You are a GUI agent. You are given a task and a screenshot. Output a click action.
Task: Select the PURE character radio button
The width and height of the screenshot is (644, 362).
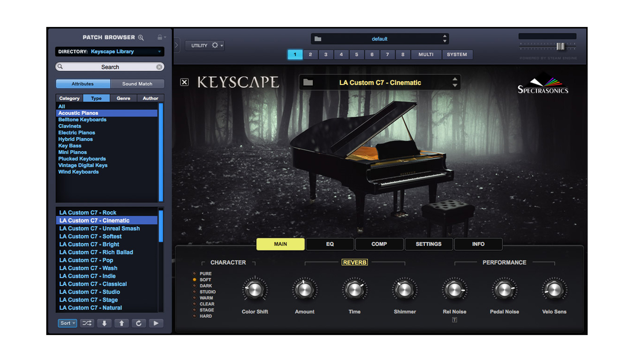(x=195, y=274)
